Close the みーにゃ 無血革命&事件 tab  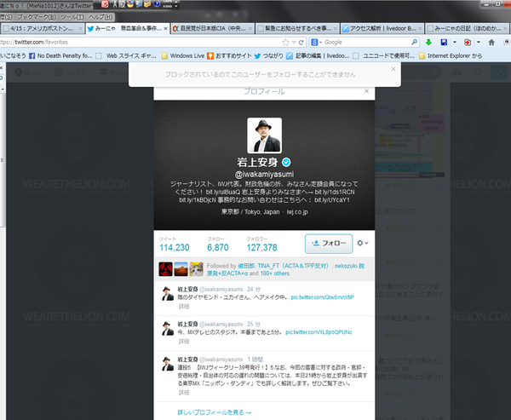coord(165,29)
